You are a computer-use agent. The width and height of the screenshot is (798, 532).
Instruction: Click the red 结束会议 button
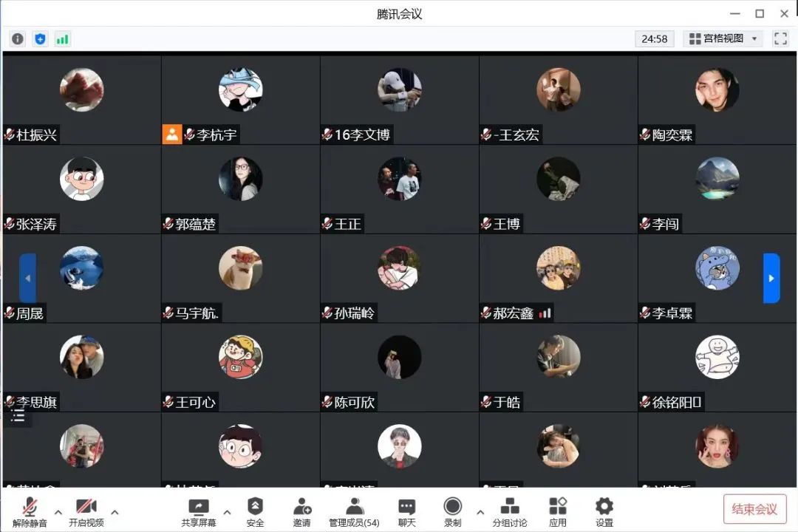(754, 509)
